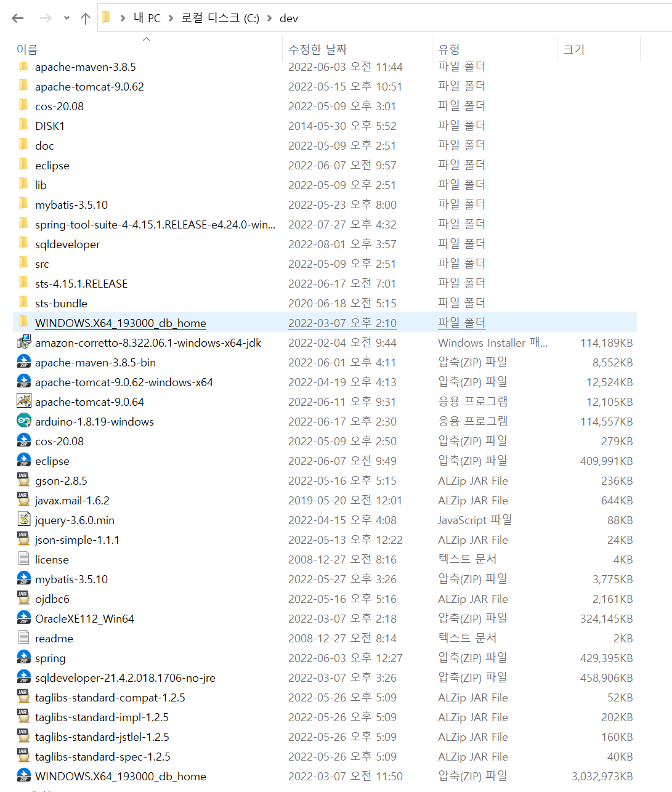
Task: Click the apache-tomcat-9.0.64 application icon
Action: coord(23,402)
